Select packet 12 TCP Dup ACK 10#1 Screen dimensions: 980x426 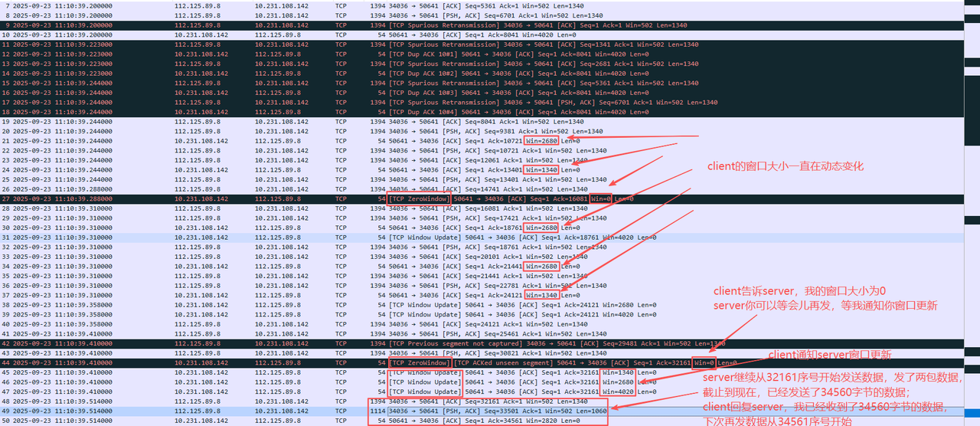490,54
